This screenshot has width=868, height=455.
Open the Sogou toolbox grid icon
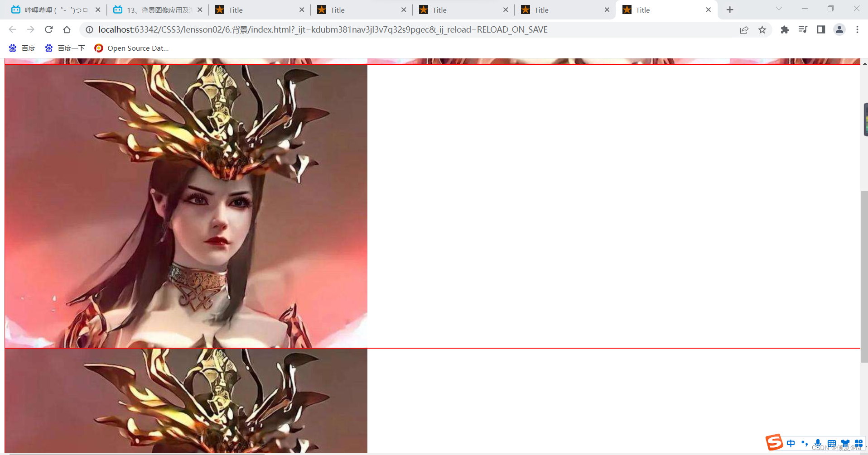(x=858, y=443)
